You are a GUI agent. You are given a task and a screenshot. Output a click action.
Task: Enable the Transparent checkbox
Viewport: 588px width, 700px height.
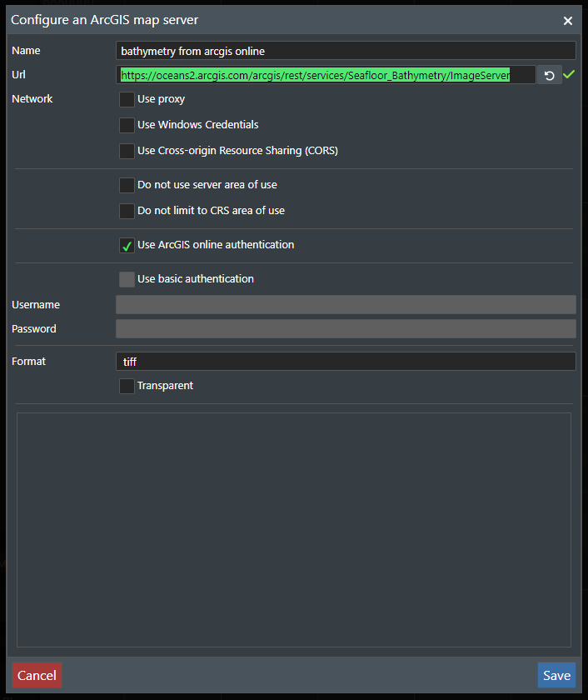pos(127,386)
